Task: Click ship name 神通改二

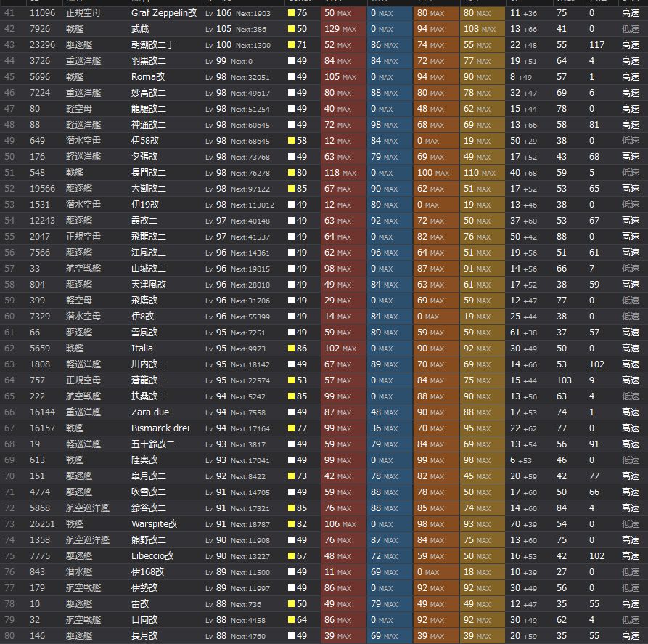Action: click(148, 125)
